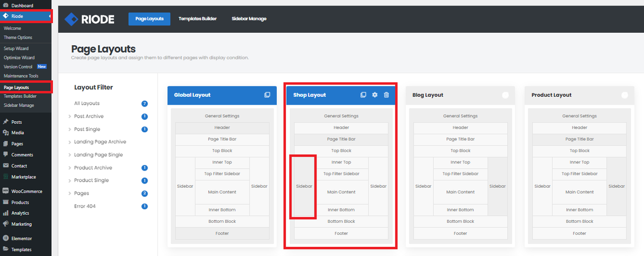644x256 pixels.
Task: Click the Riode diamond icon in sidebar
Action: [6, 16]
